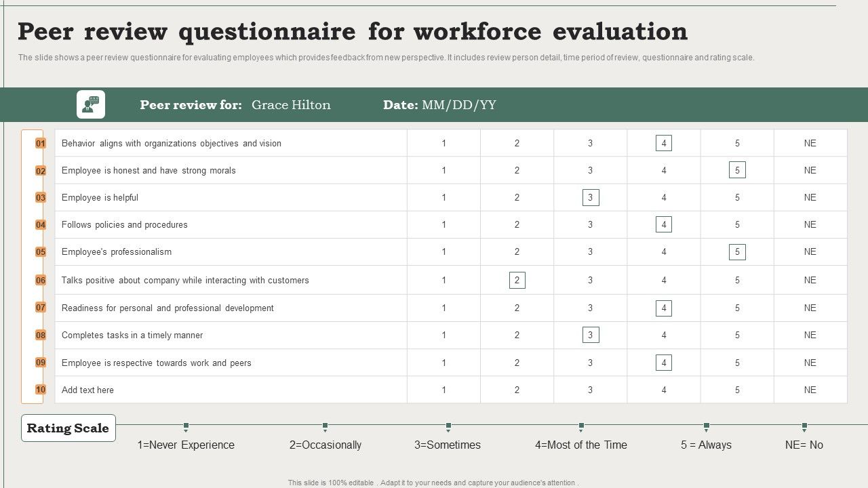Click the marker above 1=Never Experience
The height and width of the screenshot is (488, 868).
(x=186, y=426)
